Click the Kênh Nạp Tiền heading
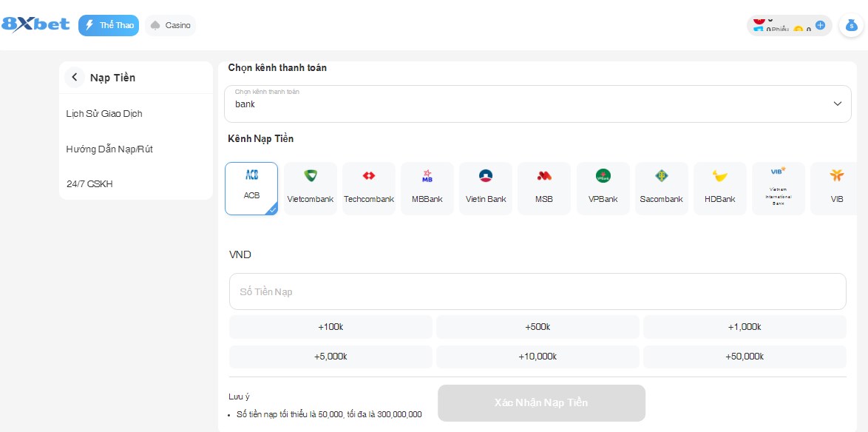Viewport: 868px width, 432px height. tap(261, 139)
